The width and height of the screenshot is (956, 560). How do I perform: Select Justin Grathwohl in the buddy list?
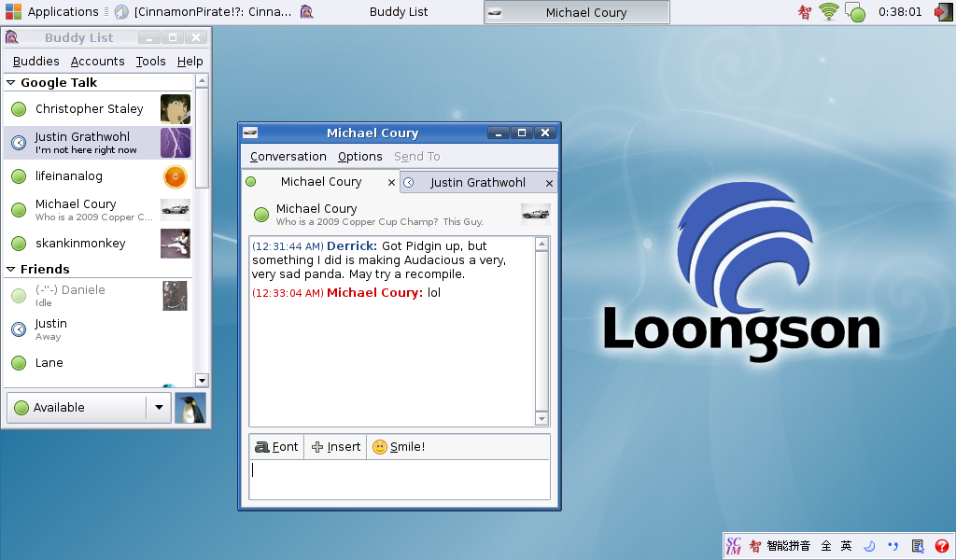[98, 143]
